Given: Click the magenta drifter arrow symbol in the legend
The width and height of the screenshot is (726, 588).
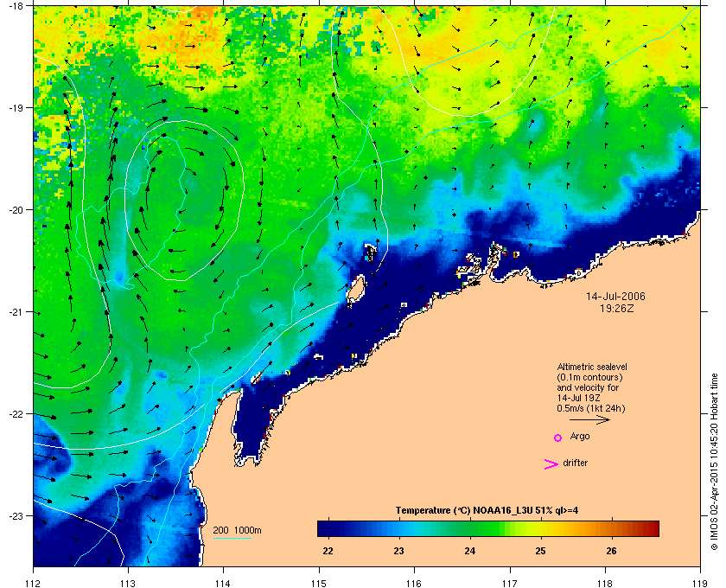Looking at the screenshot, I should (551, 464).
